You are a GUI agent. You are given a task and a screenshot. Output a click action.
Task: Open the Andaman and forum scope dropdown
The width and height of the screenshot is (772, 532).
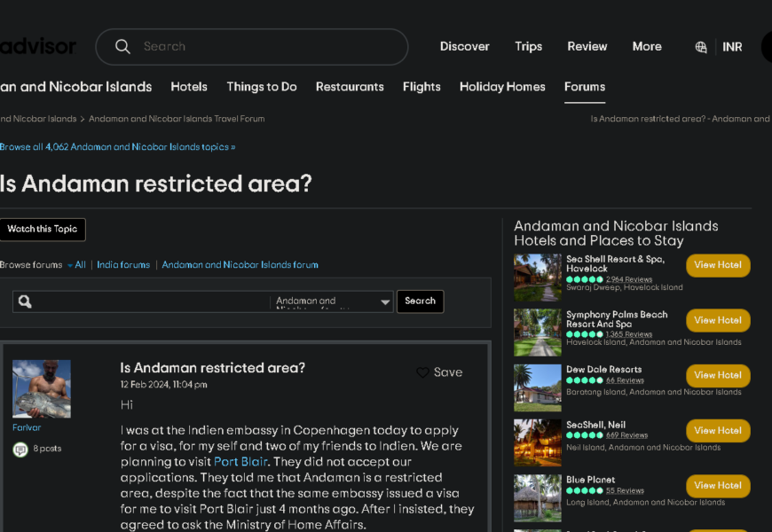333,301
